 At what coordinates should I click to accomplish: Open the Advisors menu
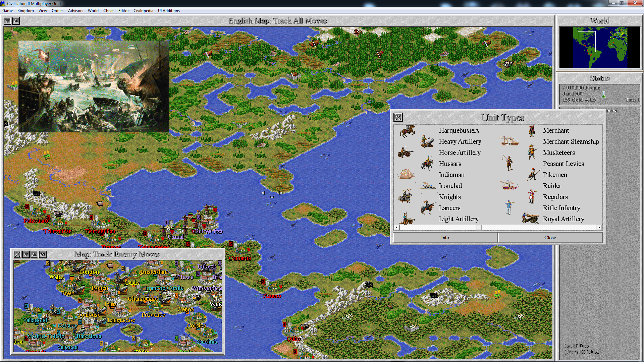pos(75,11)
